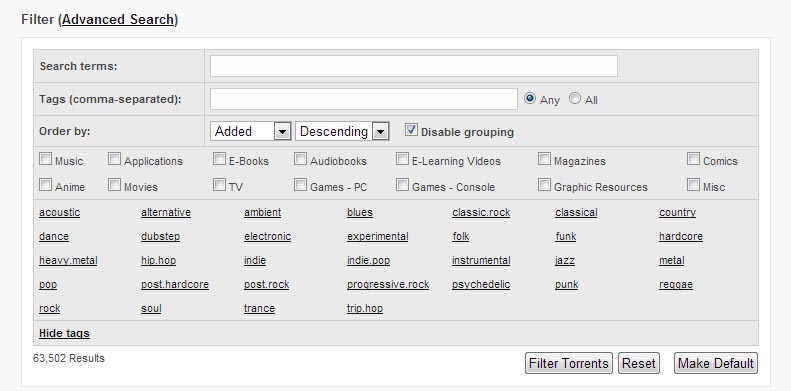Select the metal tag
This screenshot has height=391, width=791.
[x=671, y=261]
